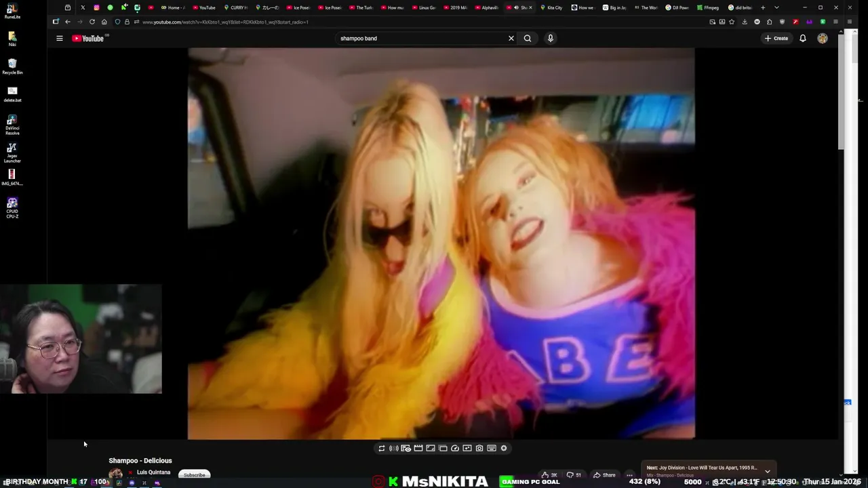Screen dimensions: 868x488
Task: Switch to the 'CURRY' browser tab
Action: pyautogui.click(x=235, y=7)
